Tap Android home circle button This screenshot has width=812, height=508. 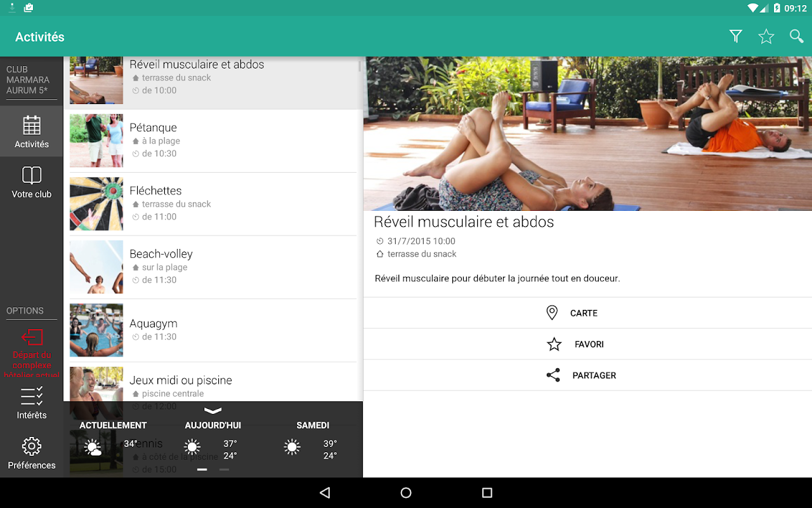point(406,493)
